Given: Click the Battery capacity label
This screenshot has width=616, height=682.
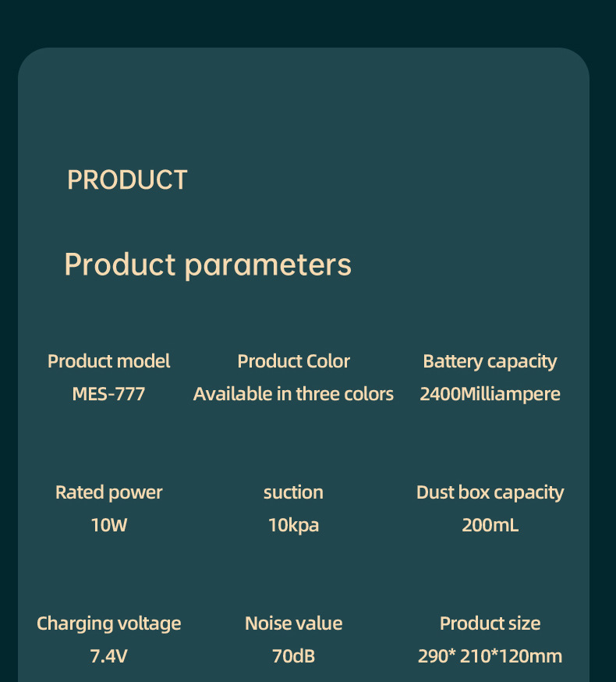Looking at the screenshot, I should (490, 361).
